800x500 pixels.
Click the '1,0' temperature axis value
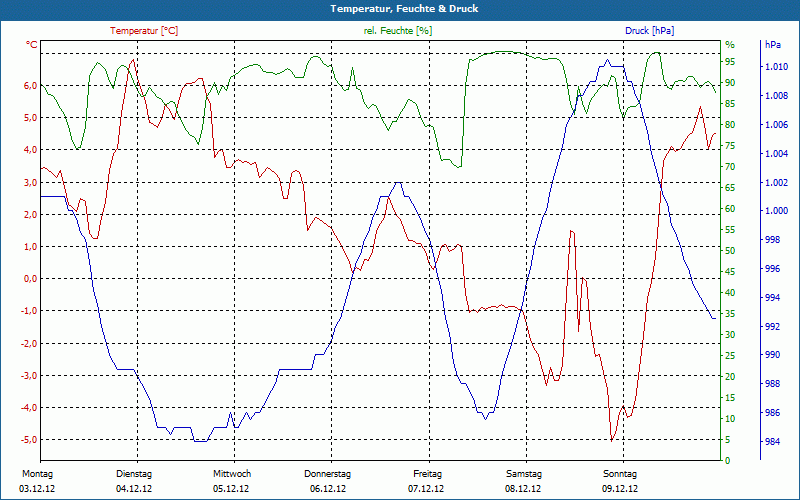[31, 247]
